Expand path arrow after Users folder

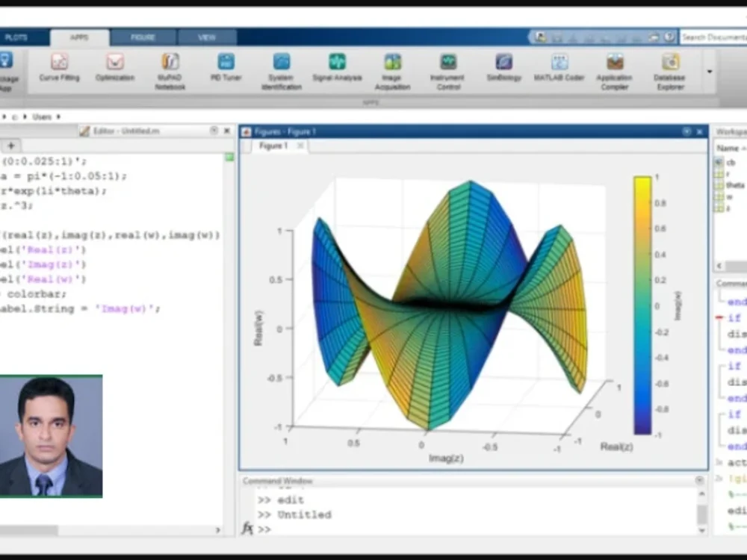[58, 116]
